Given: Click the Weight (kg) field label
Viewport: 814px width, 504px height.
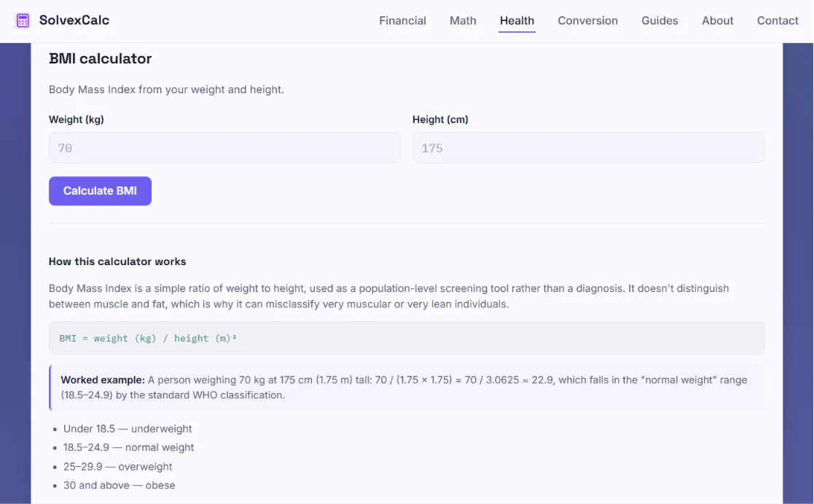Looking at the screenshot, I should click(77, 119).
